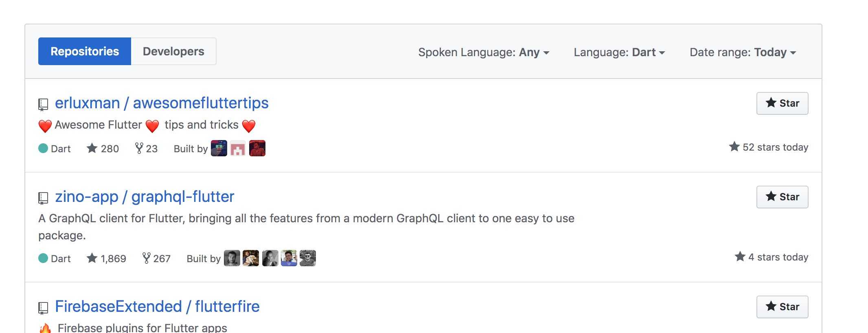This screenshot has height=333, width=868.
Task: View the 280 stargazers of awesomefluttertips
Action: [103, 149]
